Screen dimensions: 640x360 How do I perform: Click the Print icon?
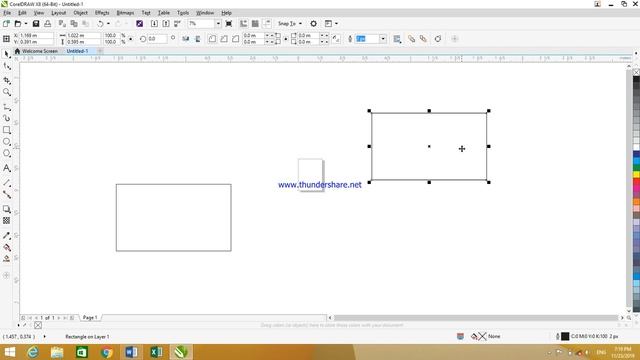pos(48,24)
